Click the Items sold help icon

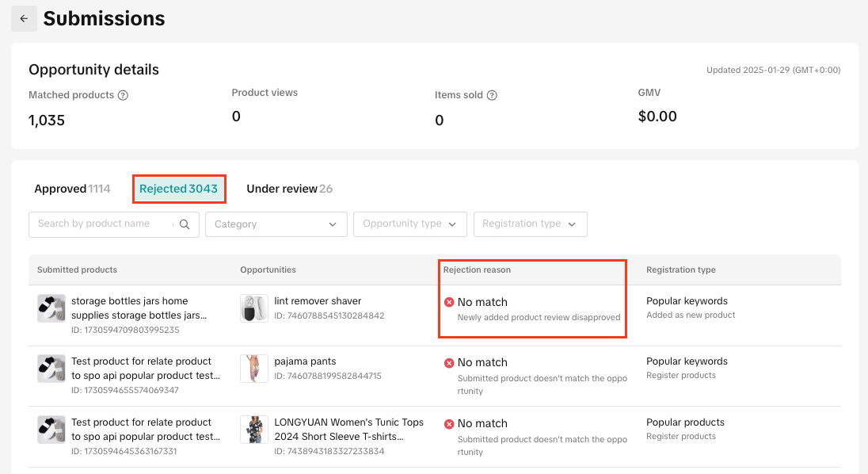(x=492, y=95)
